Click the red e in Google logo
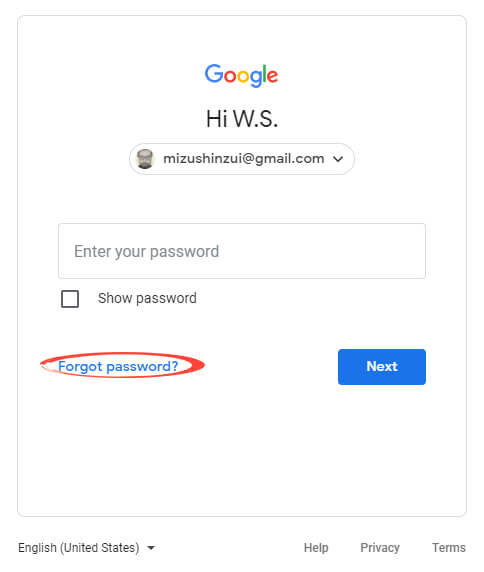The image size is (484, 572). [x=272, y=76]
